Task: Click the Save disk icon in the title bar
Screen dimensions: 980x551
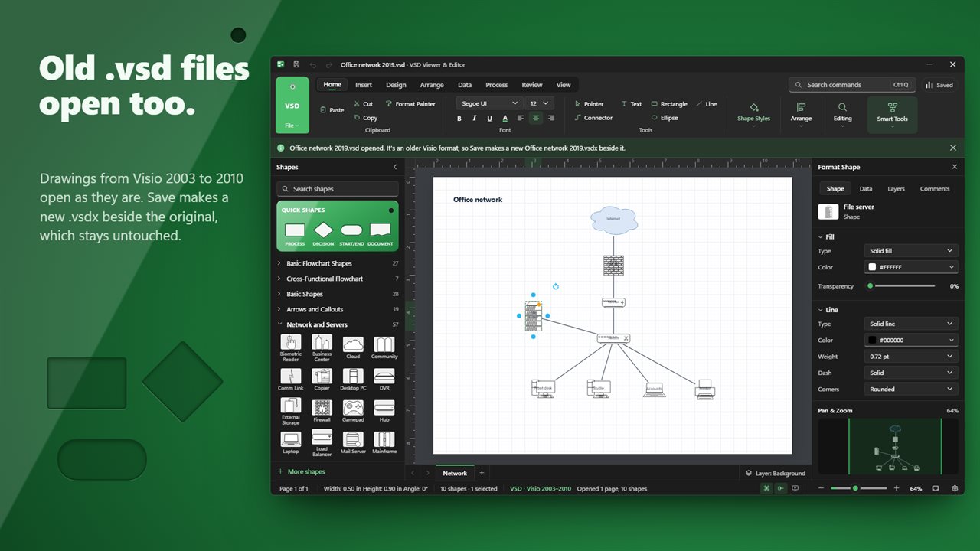Action: click(x=296, y=65)
